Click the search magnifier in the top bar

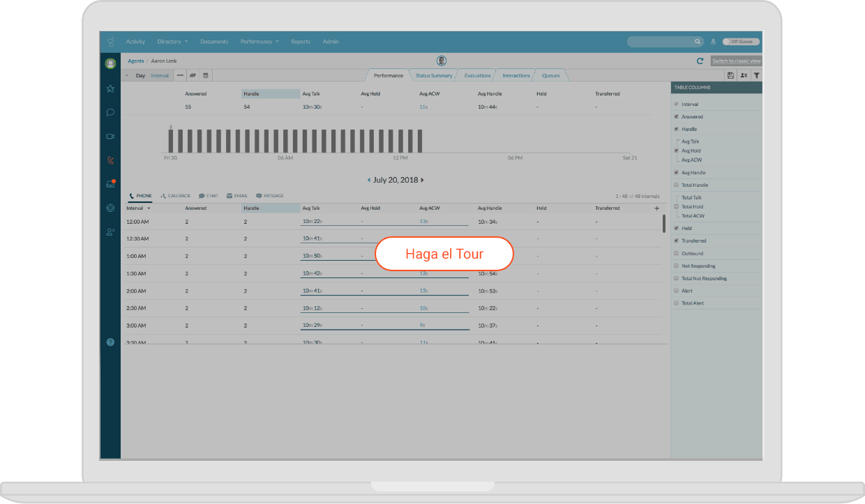[698, 41]
